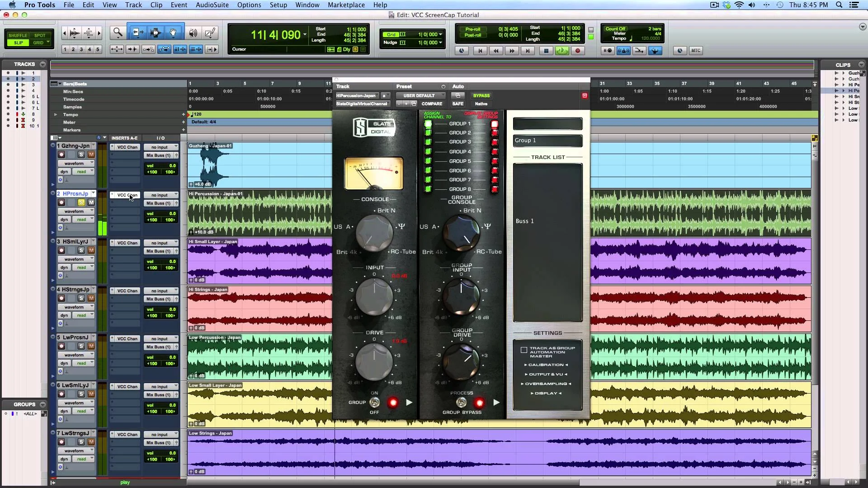Select the Zoomer tool
This screenshot has height=488, width=868.
pos(118,33)
